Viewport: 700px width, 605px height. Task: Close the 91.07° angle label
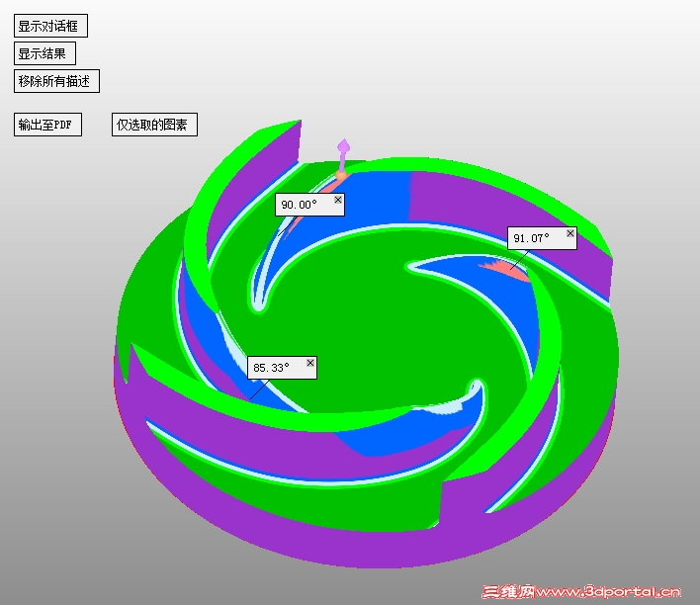click(x=570, y=233)
